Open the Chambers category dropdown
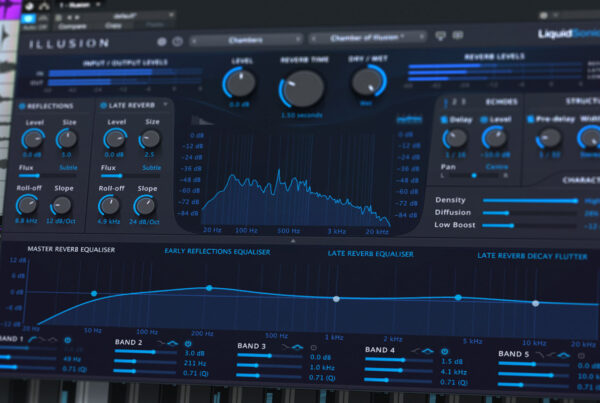The height and width of the screenshot is (403, 600). [x=247, y=40]
